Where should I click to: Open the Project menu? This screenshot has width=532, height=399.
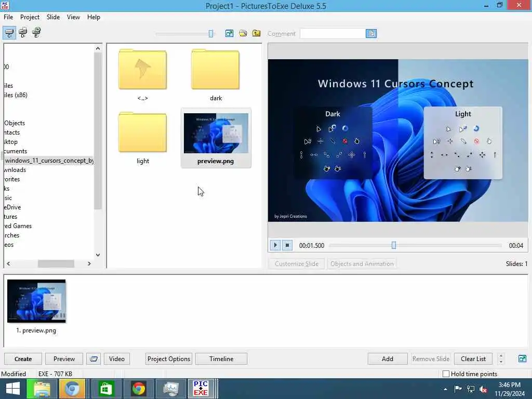(30, 17)
